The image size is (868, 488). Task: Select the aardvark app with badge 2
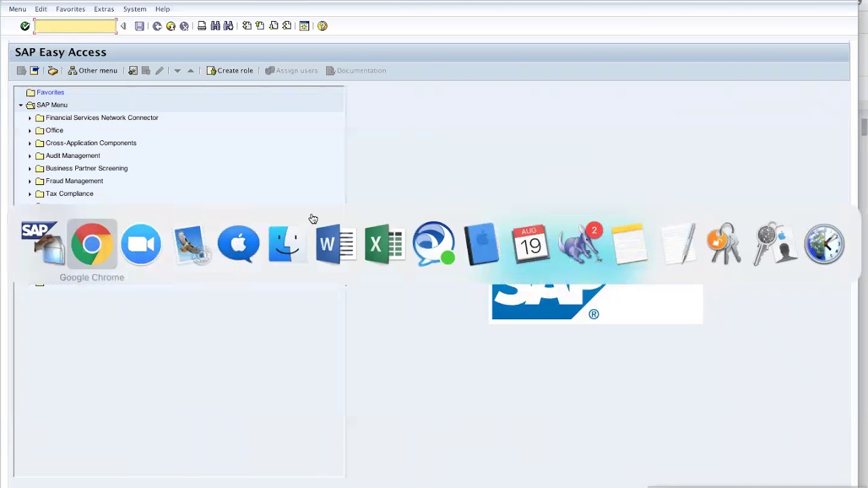click(x=580, y=243)
